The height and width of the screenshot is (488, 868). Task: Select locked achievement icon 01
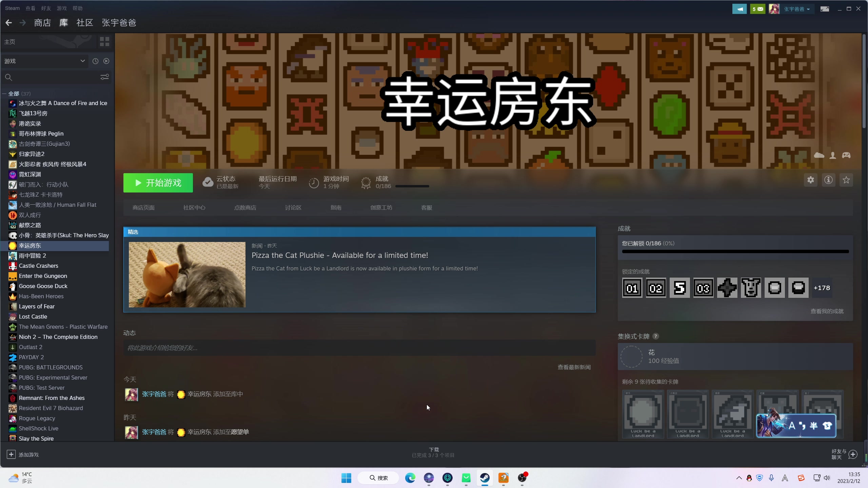pyautogui.click(x=632, y=288)
